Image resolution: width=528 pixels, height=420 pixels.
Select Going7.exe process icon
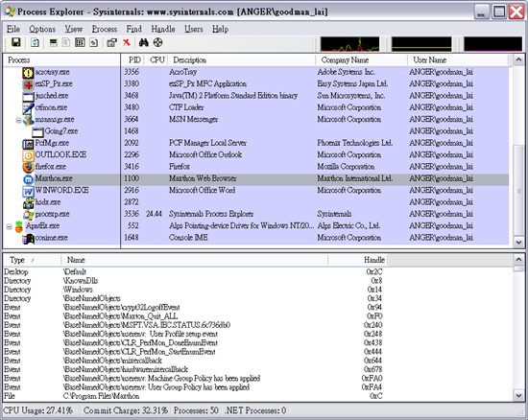pos(37,131)
